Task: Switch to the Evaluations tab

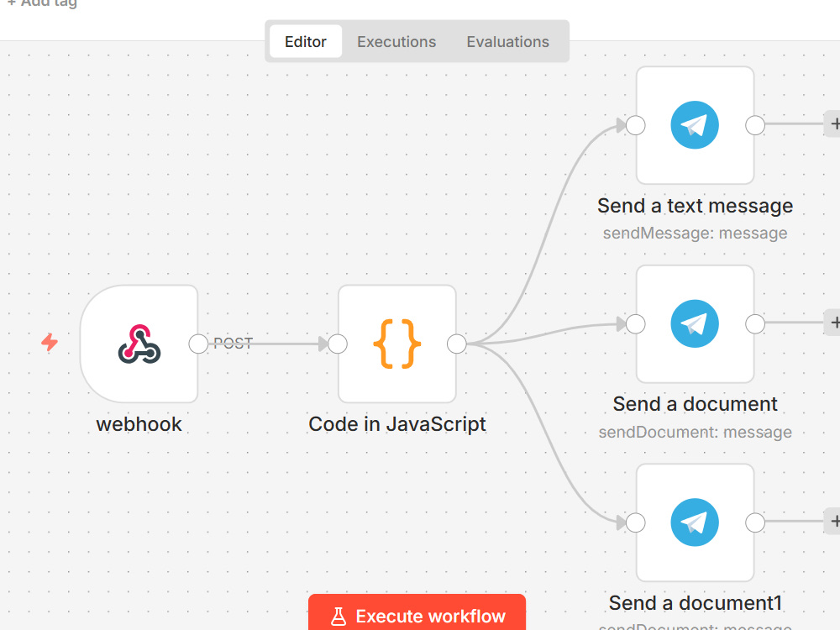Action: 508,41
